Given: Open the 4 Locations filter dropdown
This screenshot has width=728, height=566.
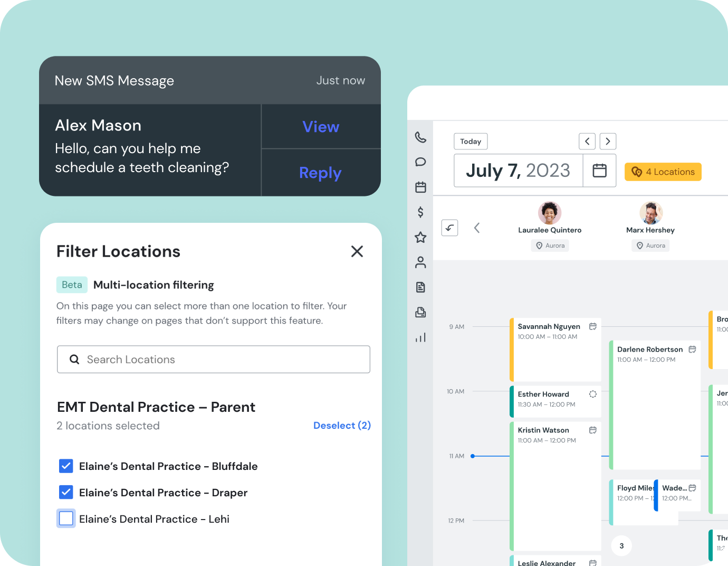Looking at the screenshot, I should click(663, 172).
